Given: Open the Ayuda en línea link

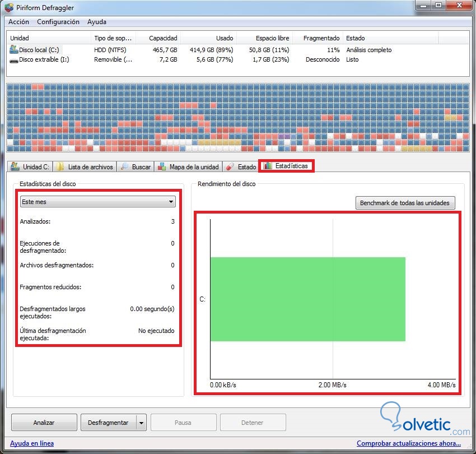Looking at the screenshot, I should click(x=32, y=443).
